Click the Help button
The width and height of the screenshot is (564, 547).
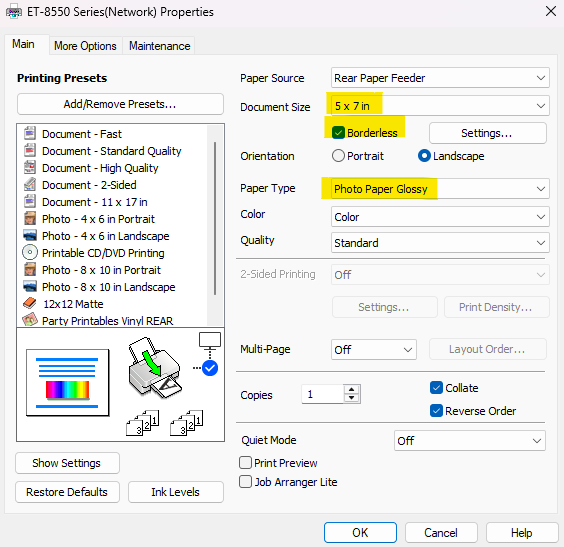(x=522, y=532)
